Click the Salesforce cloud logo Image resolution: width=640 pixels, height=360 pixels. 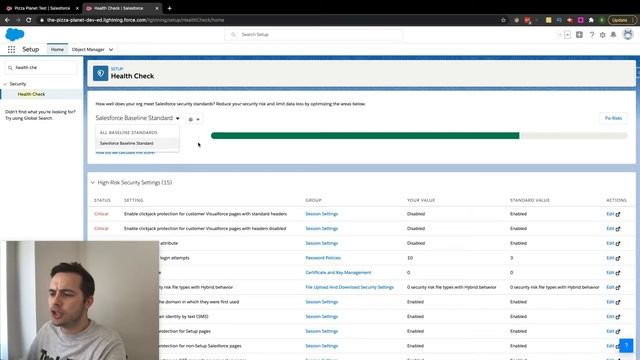pyautogui.click(x=15, y=35)
